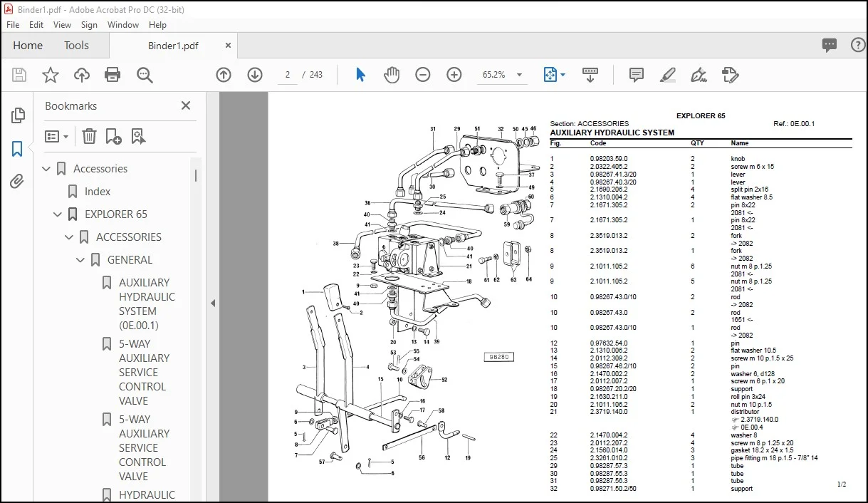Click part code 0.98203.59.0
868x503 pixels.
point(609,159)
